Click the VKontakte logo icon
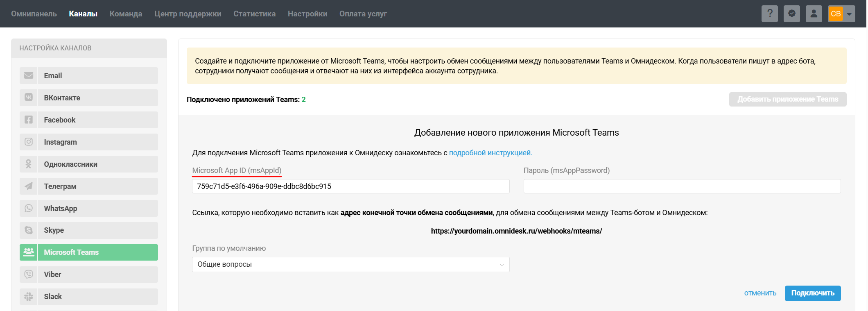Viewport: 868px width, 311px height. 29,98
